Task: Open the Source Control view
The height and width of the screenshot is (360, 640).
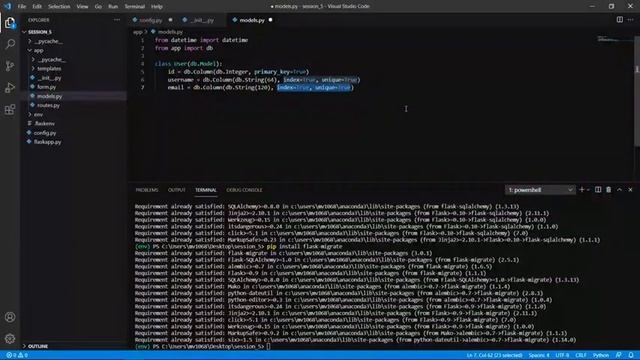Action: point(10,66)
